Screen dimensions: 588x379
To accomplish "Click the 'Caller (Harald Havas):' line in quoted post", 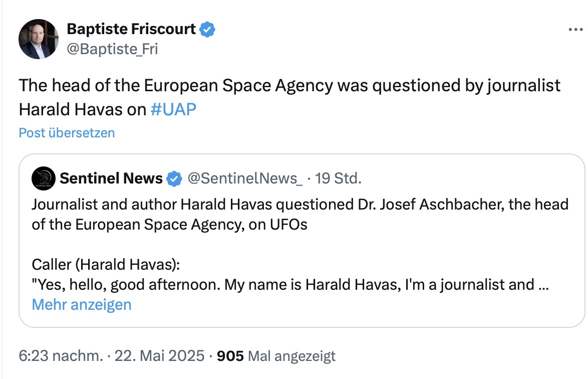I will coord(106,265).
